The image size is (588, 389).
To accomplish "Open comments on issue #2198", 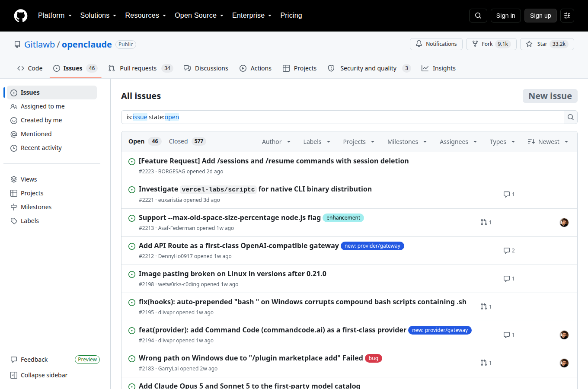I will tap(509, 279).
